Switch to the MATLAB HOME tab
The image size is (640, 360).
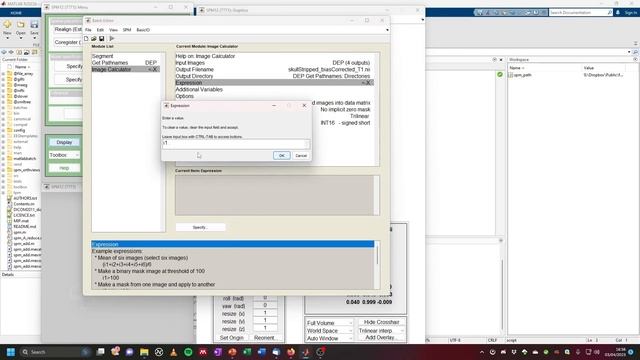(x=16, y=13)
